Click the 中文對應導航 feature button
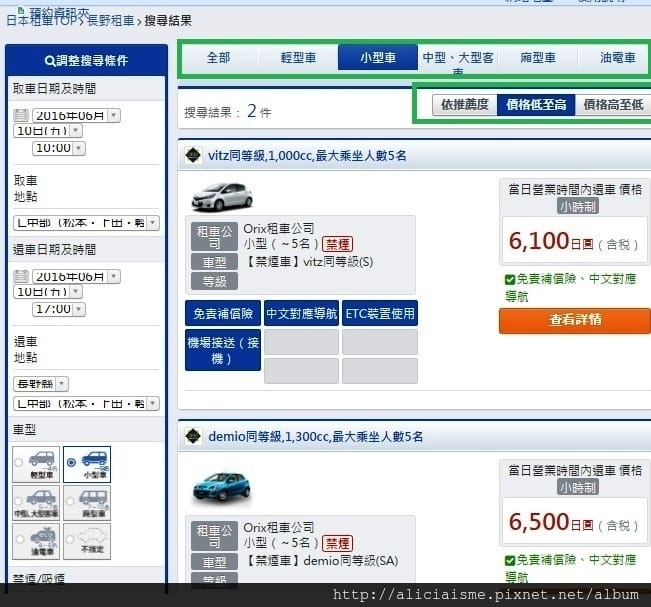This screenshot has height=607, width=651. 301,313
